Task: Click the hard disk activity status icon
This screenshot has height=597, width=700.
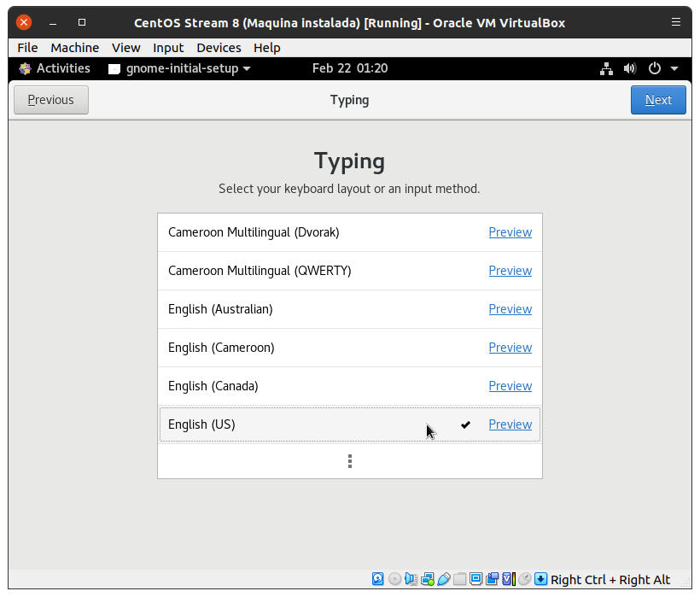Action: pyautogui.click(x=378, y=579)
